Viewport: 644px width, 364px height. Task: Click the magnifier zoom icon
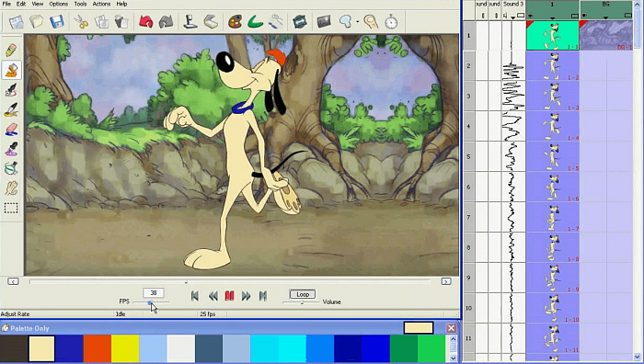[x=371, y=22]
